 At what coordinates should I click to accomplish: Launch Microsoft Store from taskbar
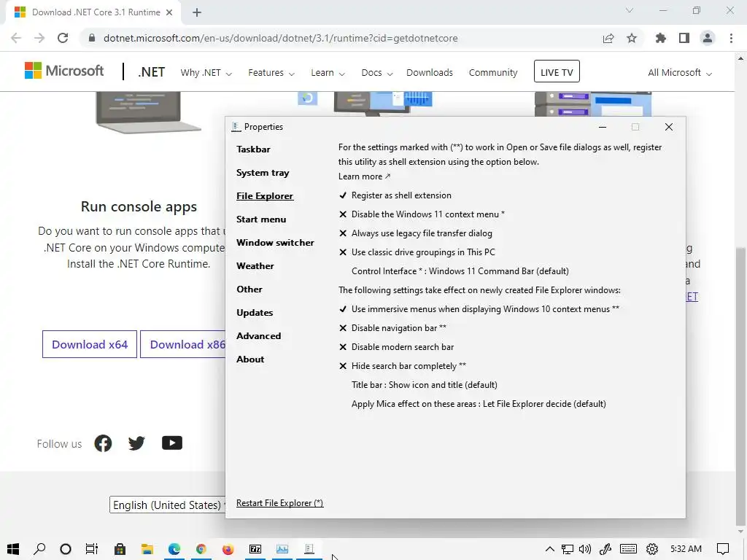click(x=120, y=549)
